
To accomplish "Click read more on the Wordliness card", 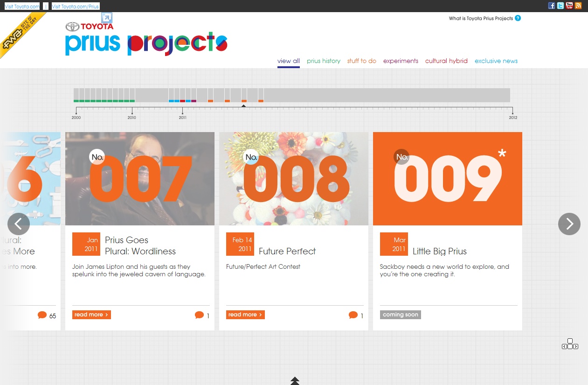I will pyautogui.click(x=91, y=315).
